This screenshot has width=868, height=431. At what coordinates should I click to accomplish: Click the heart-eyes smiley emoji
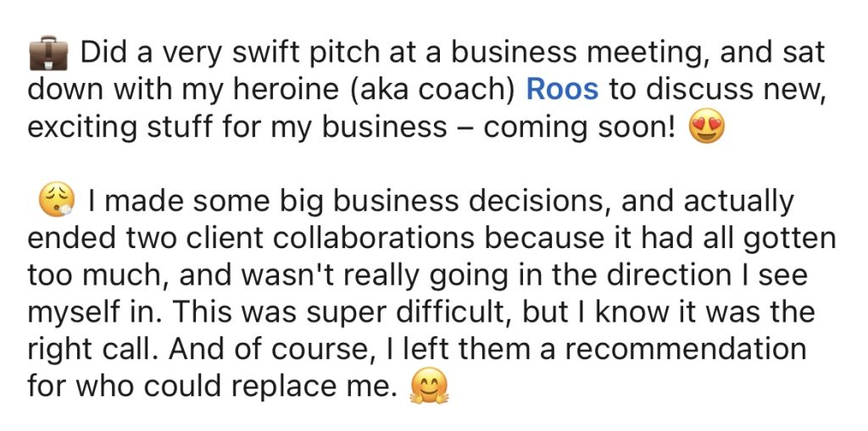click(x=707, y=128)
